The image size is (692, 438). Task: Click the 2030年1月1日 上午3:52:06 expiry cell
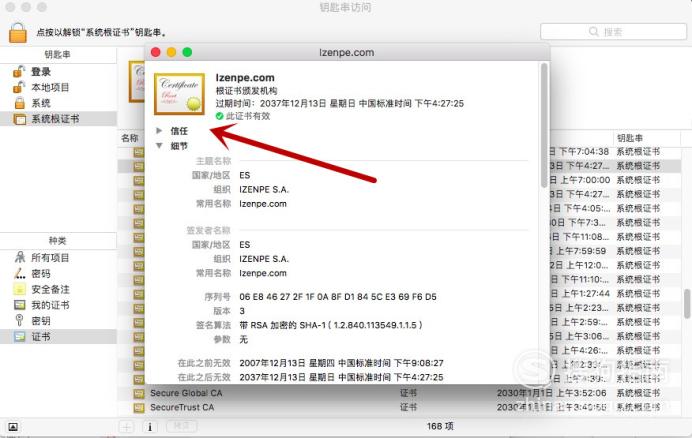(x=552, y=393)
